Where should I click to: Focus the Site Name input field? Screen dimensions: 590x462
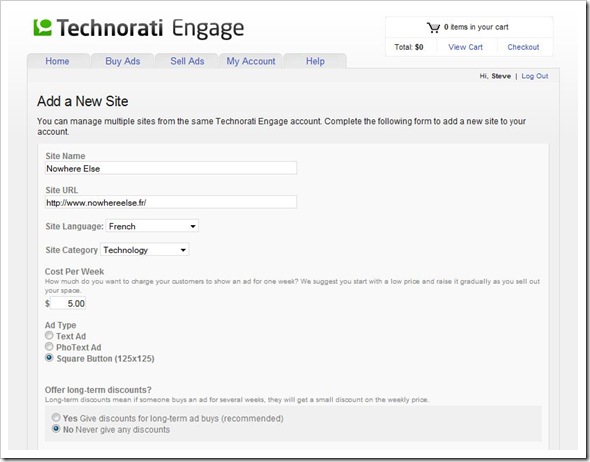pos(171,168)
